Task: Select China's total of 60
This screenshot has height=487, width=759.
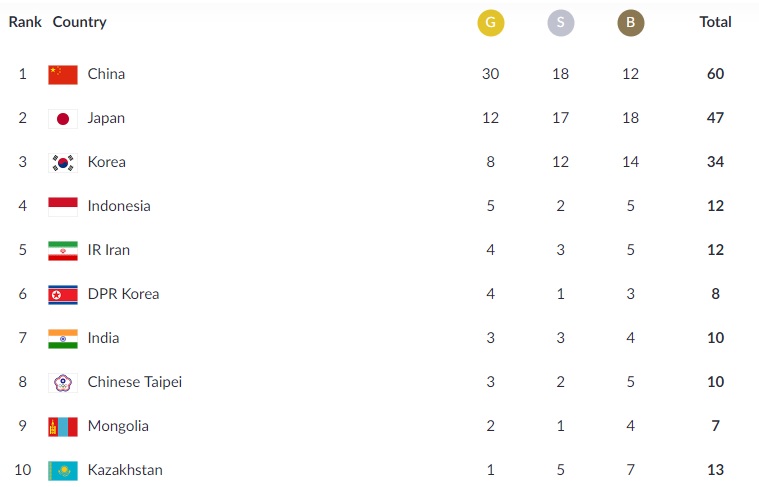Action: coord(715,74)
